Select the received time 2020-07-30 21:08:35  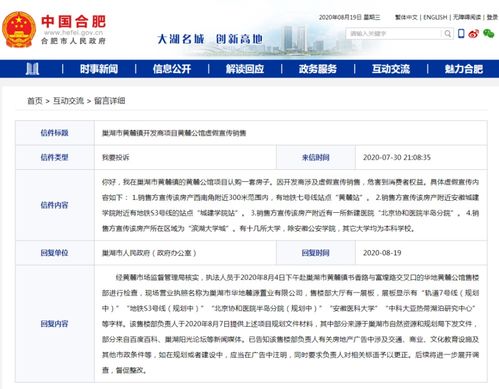pos(397,157)
